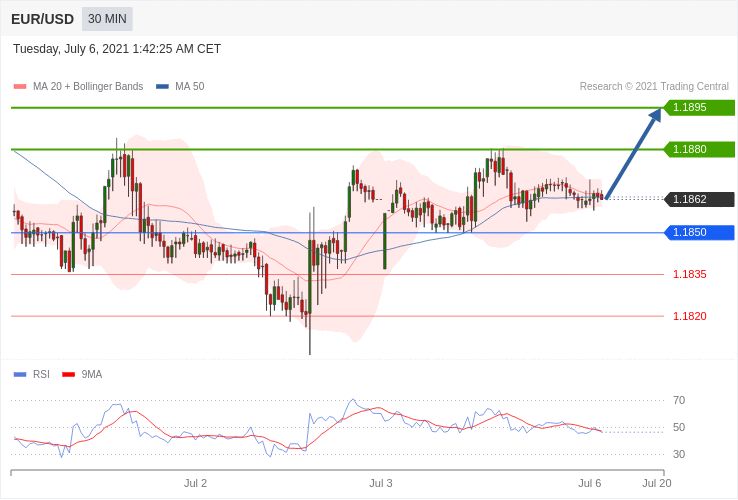This screenshot has height=500, width=738.
Task: Click the RSI 30 level label
Action: pyautogui.click(x=679, y=454)
